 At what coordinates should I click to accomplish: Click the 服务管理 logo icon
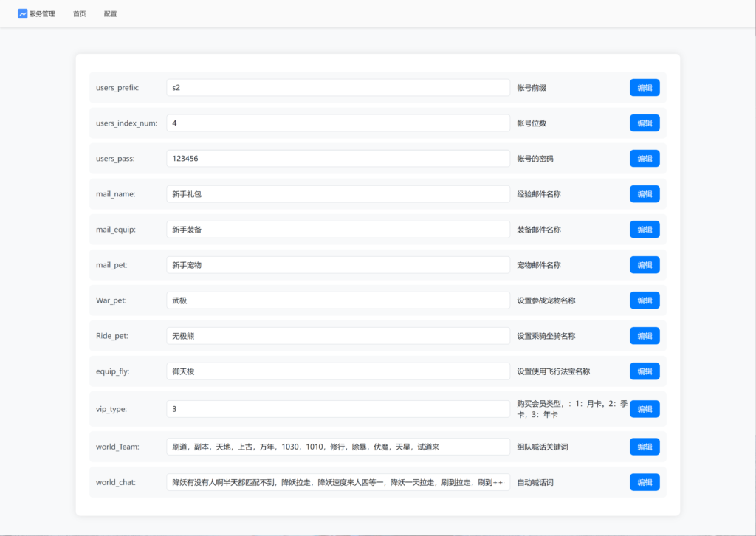tap(23, 13)
